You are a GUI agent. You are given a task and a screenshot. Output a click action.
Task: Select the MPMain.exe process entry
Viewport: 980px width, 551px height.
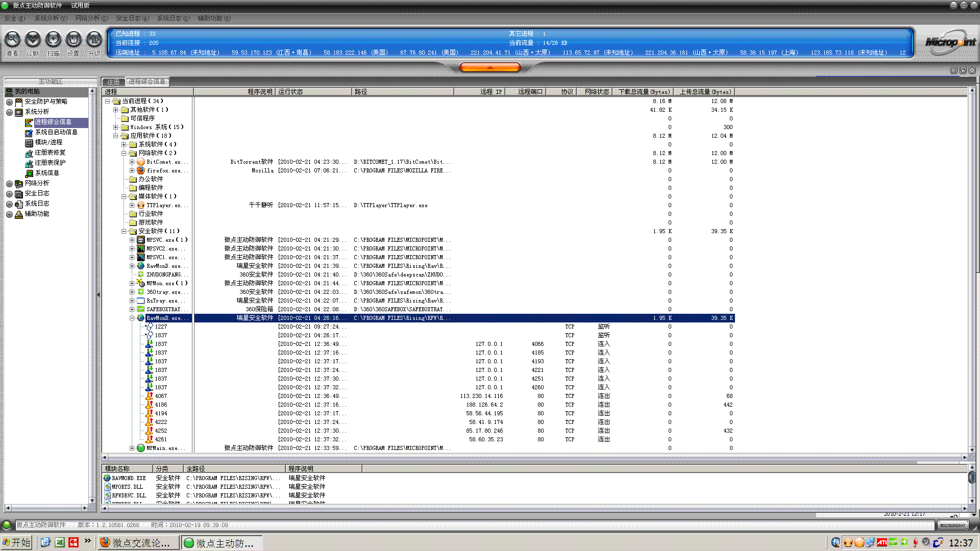pyautogui.click(x=167, y=448)
